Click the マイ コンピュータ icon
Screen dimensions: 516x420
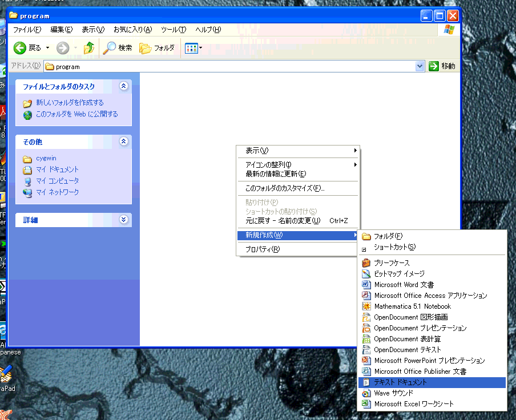tap(27, 181)
